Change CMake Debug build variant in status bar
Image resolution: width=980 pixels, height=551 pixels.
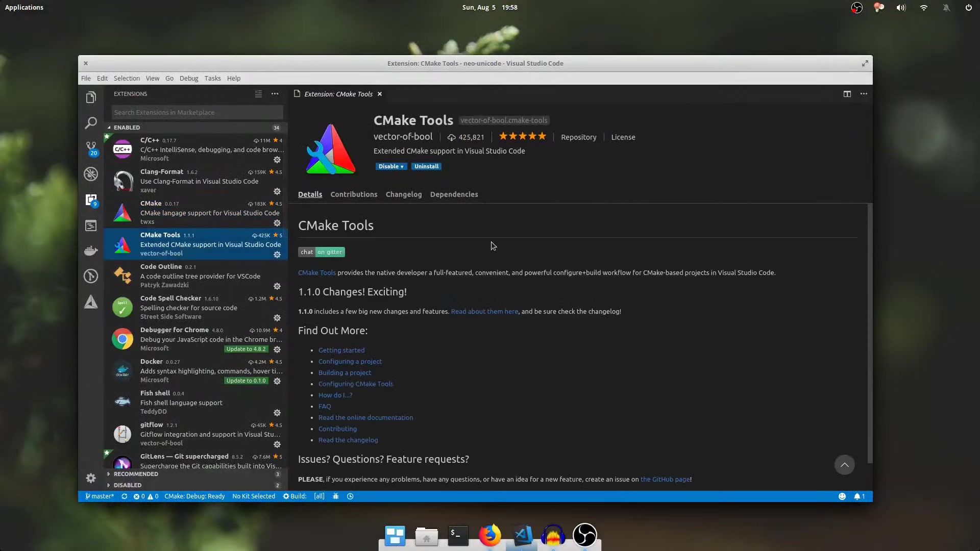pos(194,496)
